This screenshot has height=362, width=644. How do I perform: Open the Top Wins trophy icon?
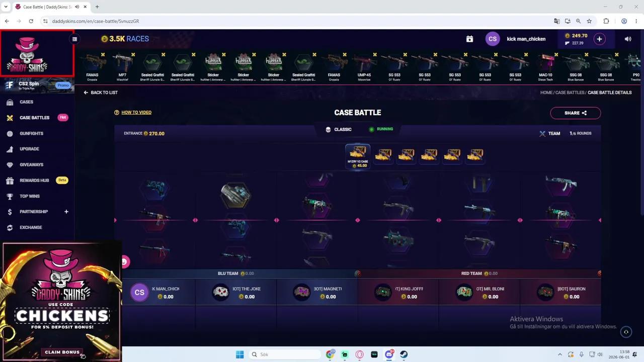tap(10, 196)
